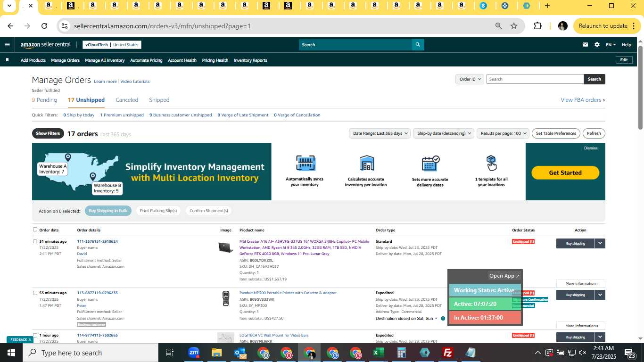
Task: Reload the page with refresh icon
Action: tap(44, 26)
